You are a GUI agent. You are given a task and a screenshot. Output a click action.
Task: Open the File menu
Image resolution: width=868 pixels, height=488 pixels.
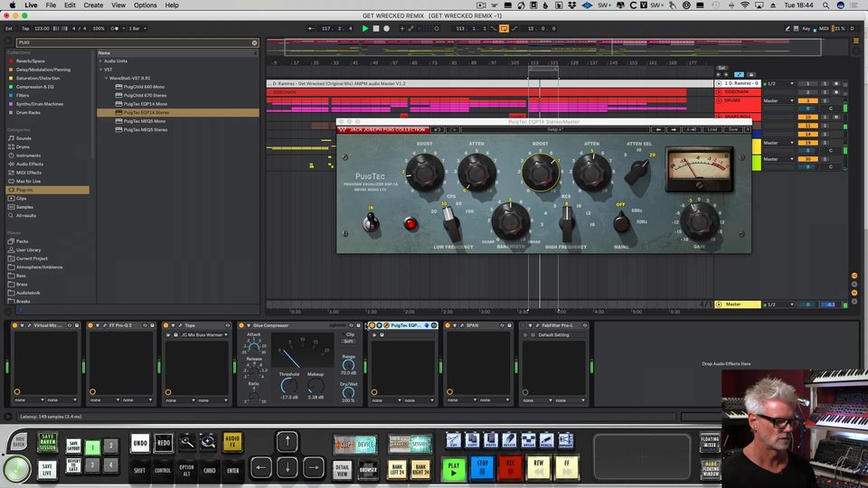point(51,5)
